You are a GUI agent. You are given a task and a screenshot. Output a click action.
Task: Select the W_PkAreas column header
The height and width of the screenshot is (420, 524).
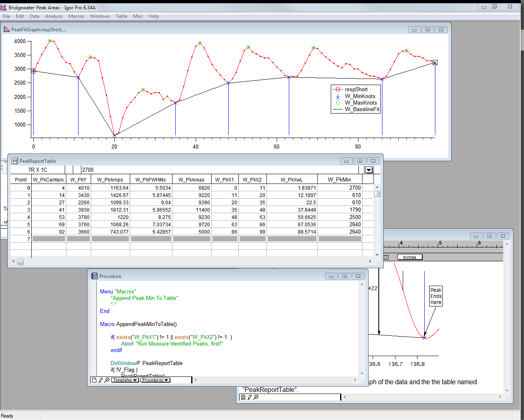click(x=191, y=179)
